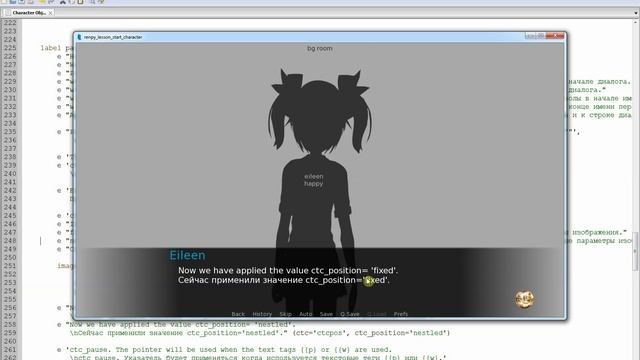Open the editor tab list dropdown arrow
Image resolution: width=640 pixels, height=360 pixels.
[x=636, y=13]
